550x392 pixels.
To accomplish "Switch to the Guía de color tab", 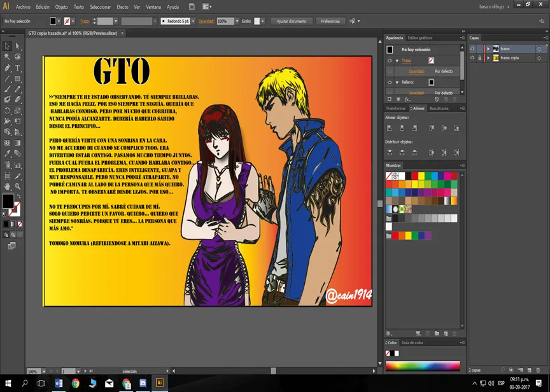I will point(412,342).
